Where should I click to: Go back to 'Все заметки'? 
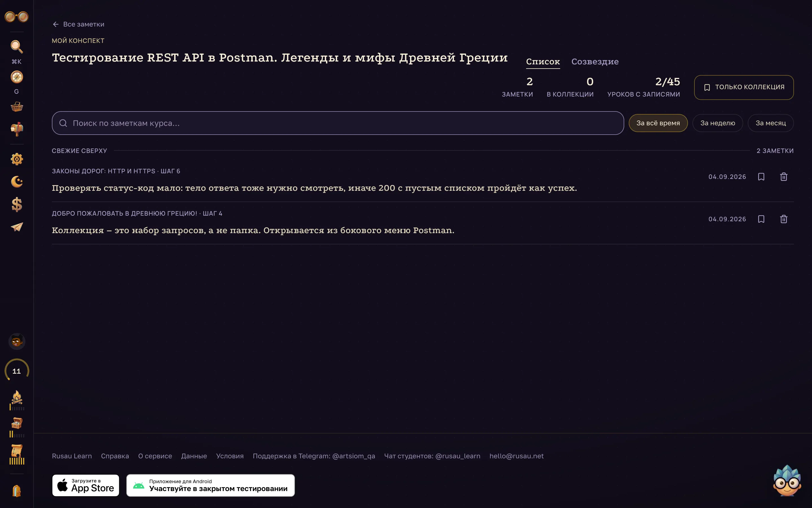(x=78, y=24)
